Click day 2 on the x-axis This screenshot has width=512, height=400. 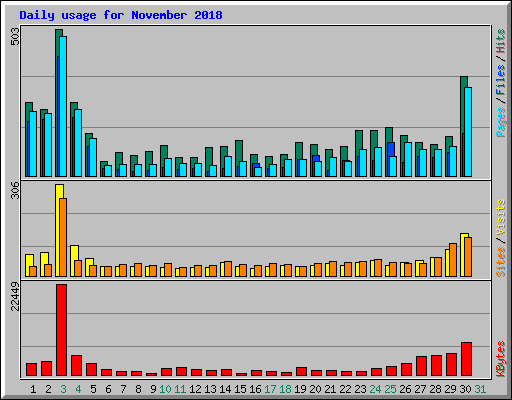point(48,389)
